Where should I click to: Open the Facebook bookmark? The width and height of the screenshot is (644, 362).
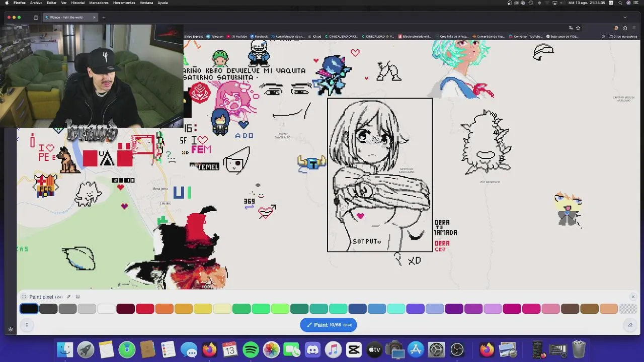coord(259,36)
